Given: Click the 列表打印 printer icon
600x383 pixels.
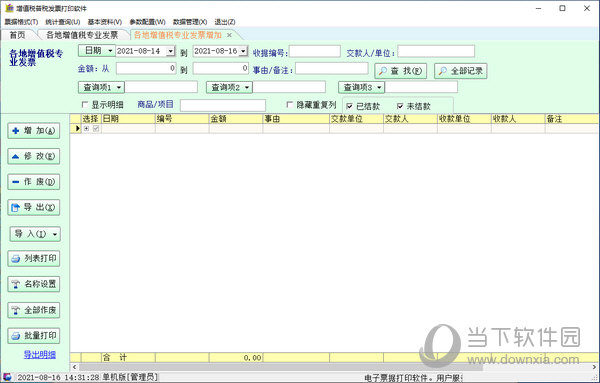Looking at the screenshot, I should [x=16, y=259].
